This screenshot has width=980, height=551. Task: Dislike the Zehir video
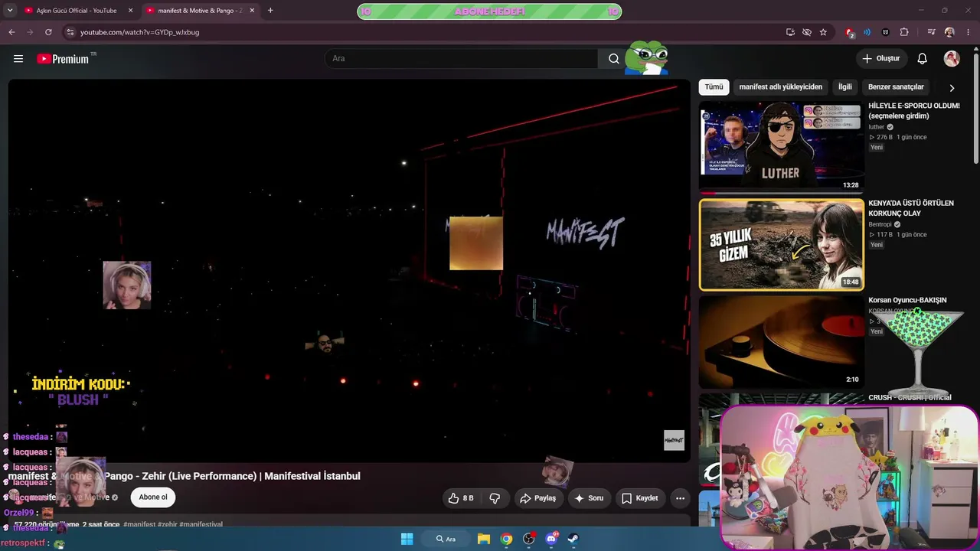coord(495,498)
